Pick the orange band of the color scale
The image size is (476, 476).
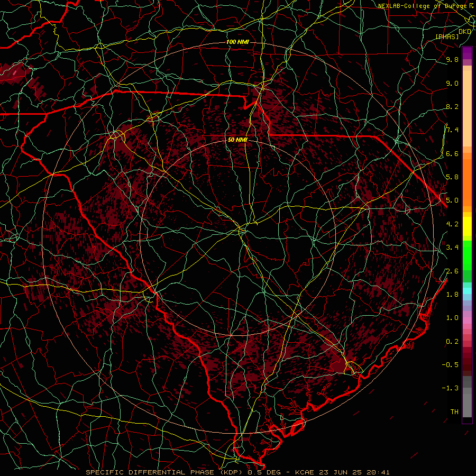coord(467,182)
